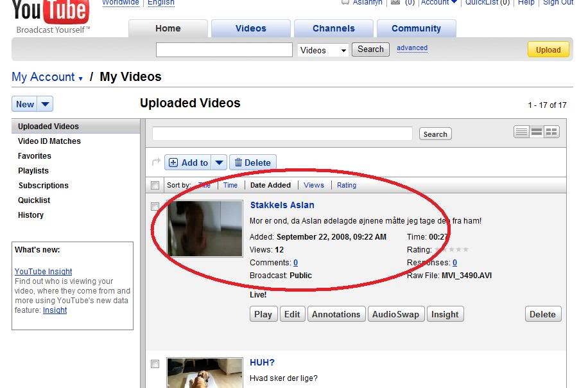This screenshot has width=588, height=388.
Task: Click the Uploaded Videos search field
Action: [x=282, y=134]
